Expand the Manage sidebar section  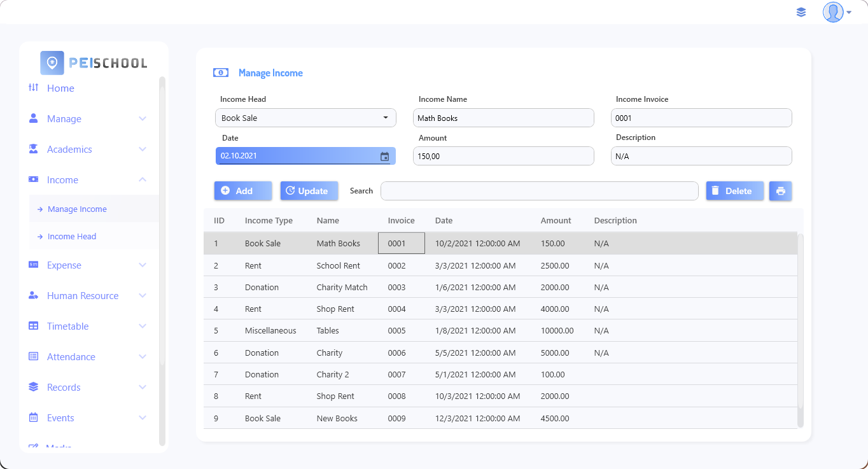point(143,118)
